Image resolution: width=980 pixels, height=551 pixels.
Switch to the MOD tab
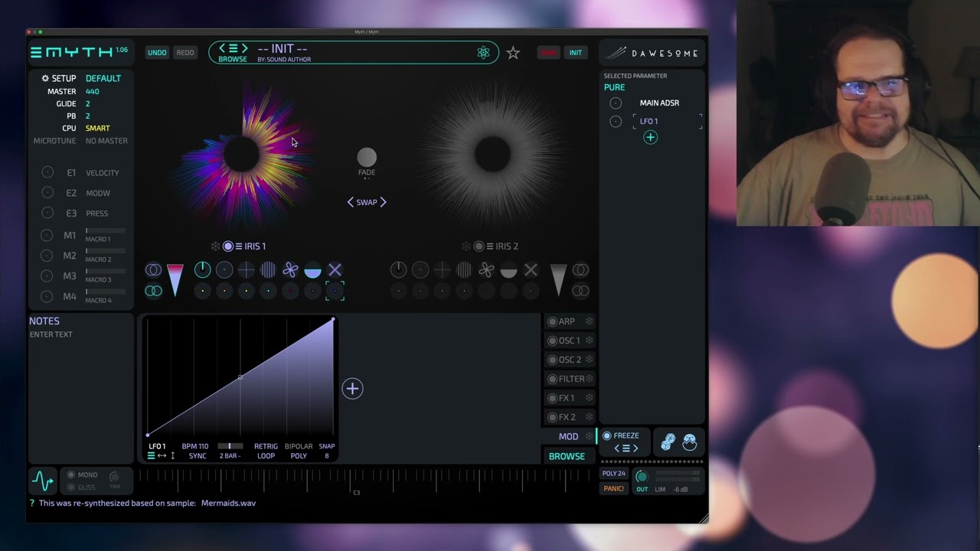[x=568, y=436]
